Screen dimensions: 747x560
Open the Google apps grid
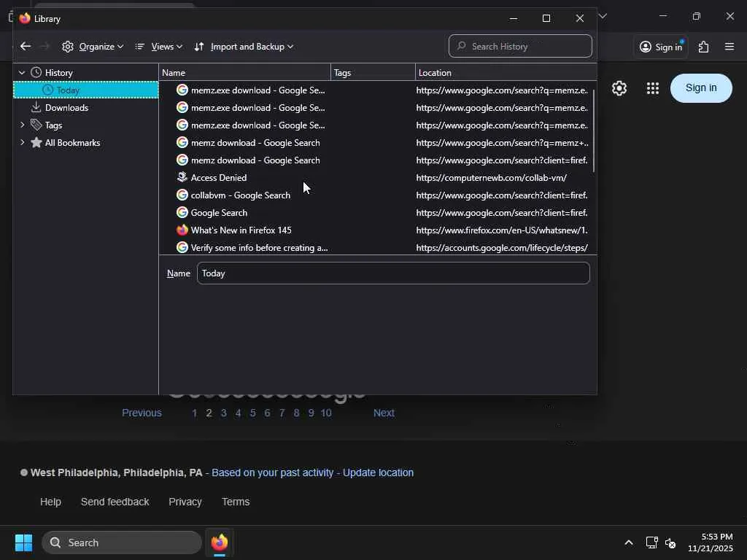coord(653,88)
